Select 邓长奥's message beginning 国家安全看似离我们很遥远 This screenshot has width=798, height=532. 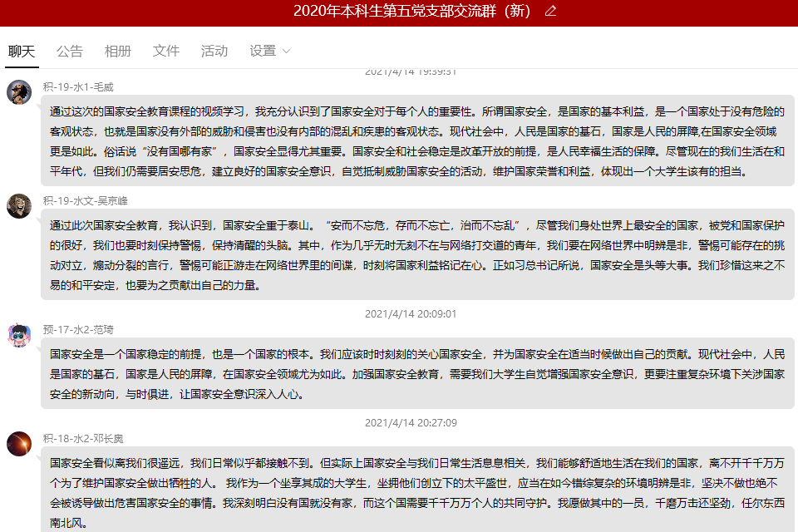click(x=417, y=490)
